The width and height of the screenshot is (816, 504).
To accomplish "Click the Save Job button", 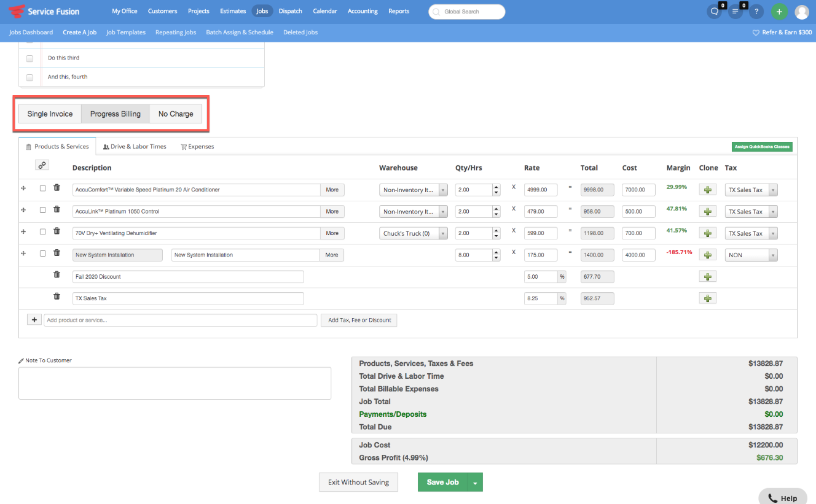I will click(443, 483).
